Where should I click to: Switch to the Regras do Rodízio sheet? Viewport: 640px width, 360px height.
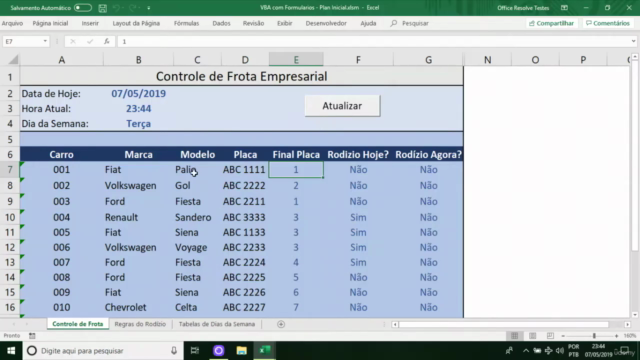click(140, 324)
